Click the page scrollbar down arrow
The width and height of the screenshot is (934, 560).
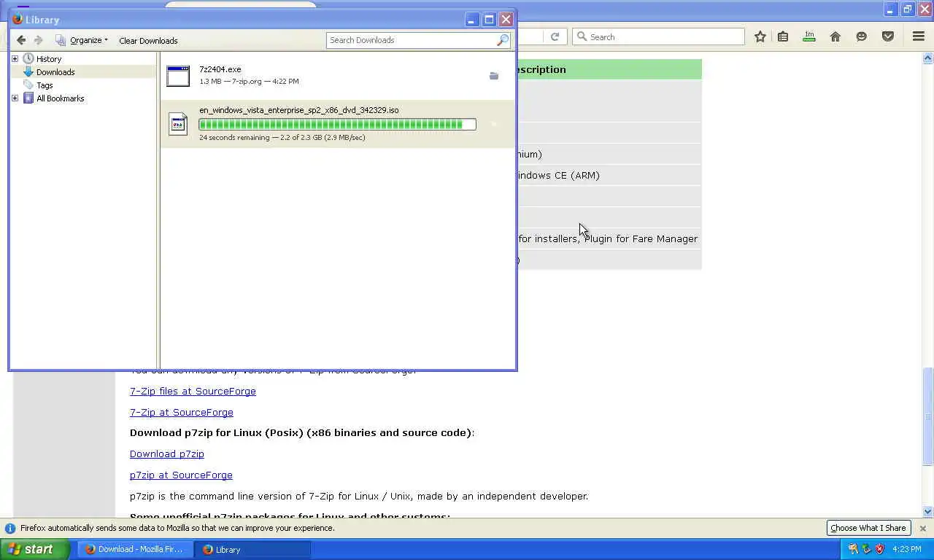928,512
